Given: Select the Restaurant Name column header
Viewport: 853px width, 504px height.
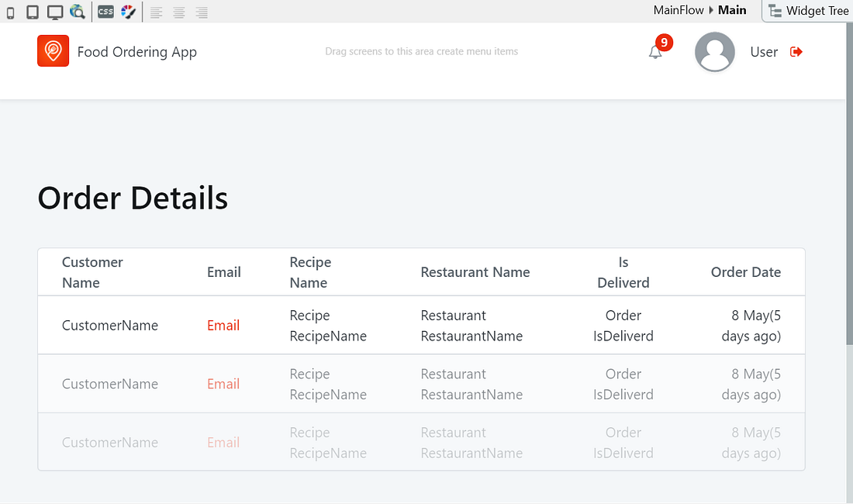Looking at the screenshot, I should point(475,271).
